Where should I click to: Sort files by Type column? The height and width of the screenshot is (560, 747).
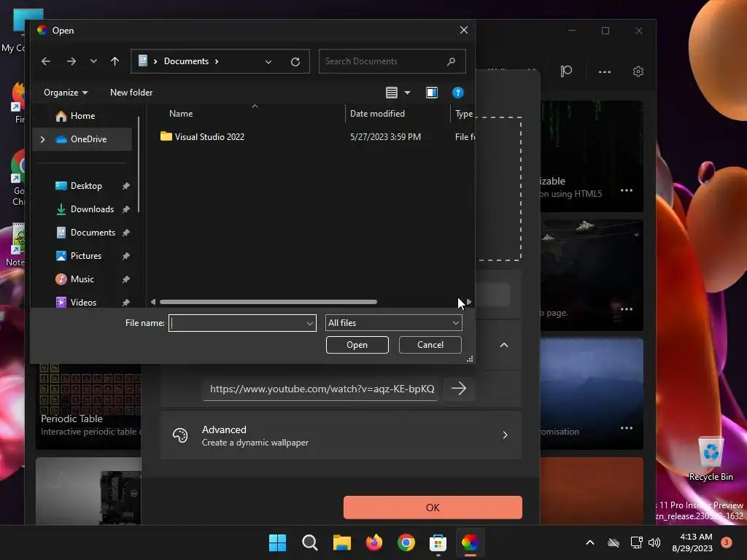click(x=463, y=114)
